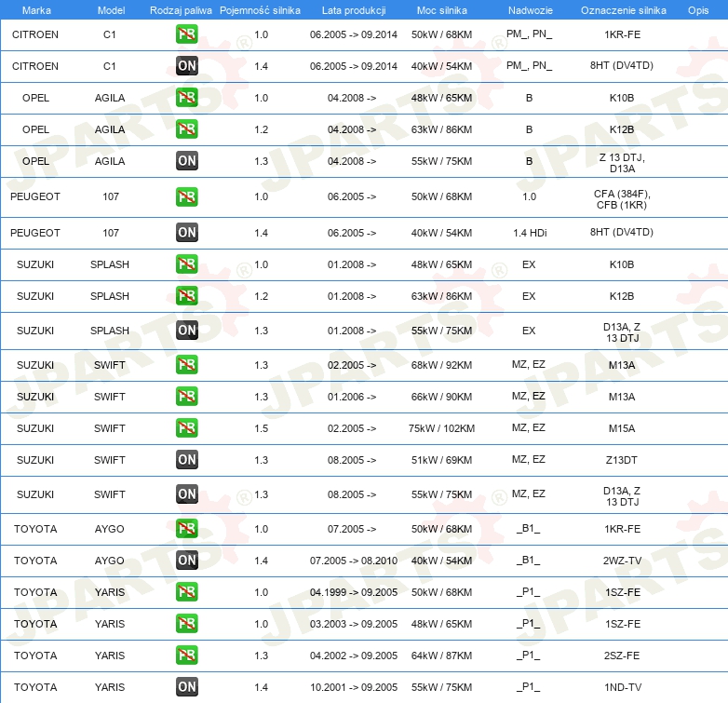Screen dimensions: 728x703
Task: Click the petrol icon for Suzuki Swift 66kW row
Action: [x=186, y=397]
